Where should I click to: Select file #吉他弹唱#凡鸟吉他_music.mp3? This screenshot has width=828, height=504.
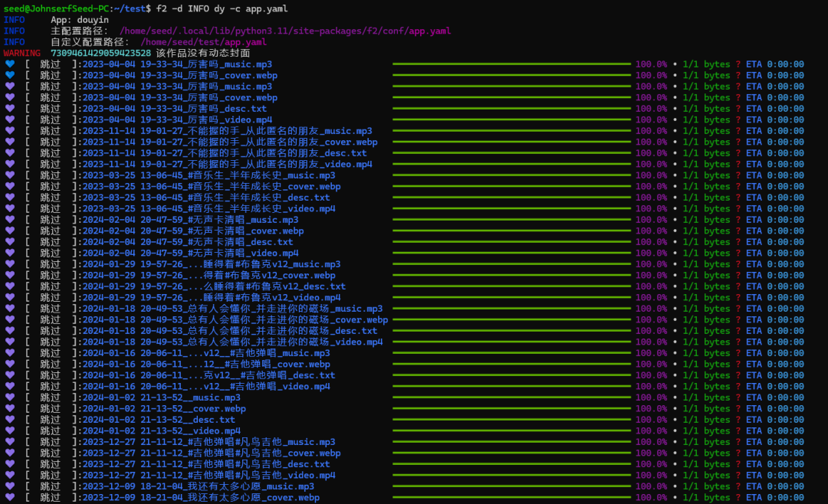pyautogui.click(x=209, y=442)
